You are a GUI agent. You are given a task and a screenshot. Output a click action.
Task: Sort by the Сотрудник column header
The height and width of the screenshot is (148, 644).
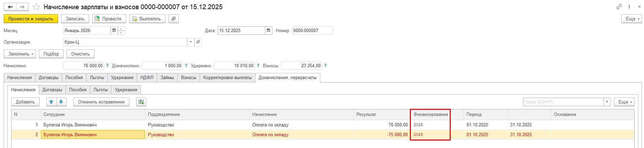pos(93,115)
